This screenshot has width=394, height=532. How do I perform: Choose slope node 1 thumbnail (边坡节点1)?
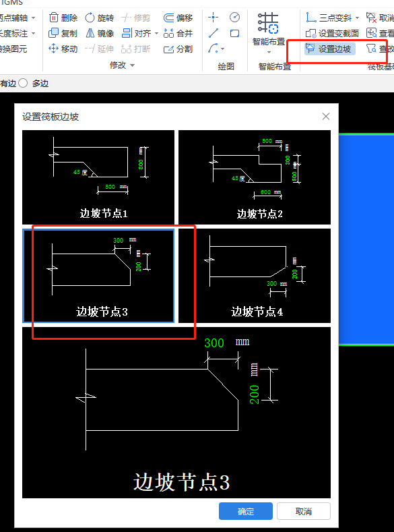[x=98, y=177]
